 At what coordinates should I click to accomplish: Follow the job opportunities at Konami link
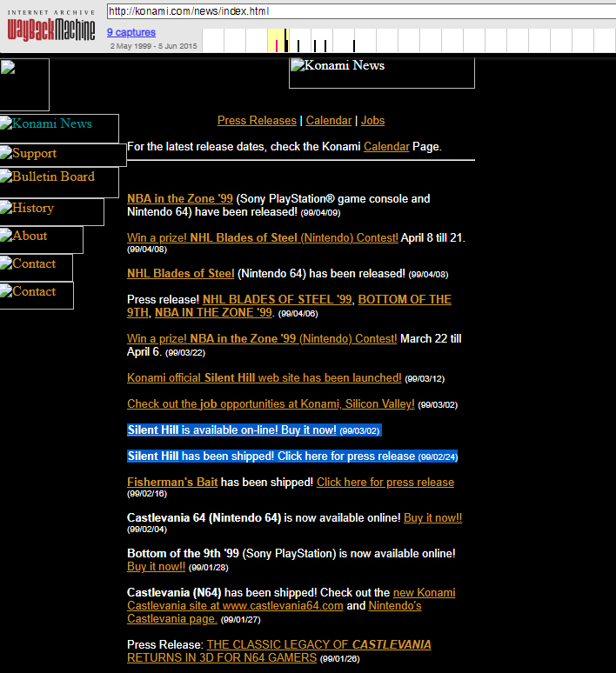[271, 404]
